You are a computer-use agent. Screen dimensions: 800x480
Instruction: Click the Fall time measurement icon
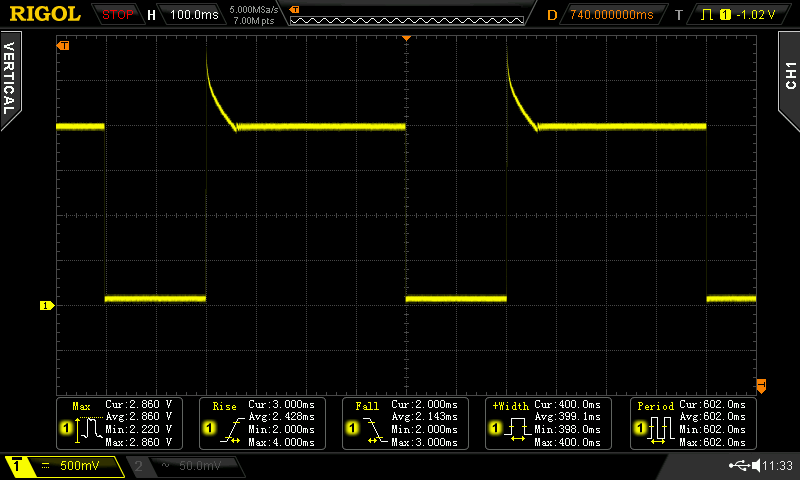point(365,430)
